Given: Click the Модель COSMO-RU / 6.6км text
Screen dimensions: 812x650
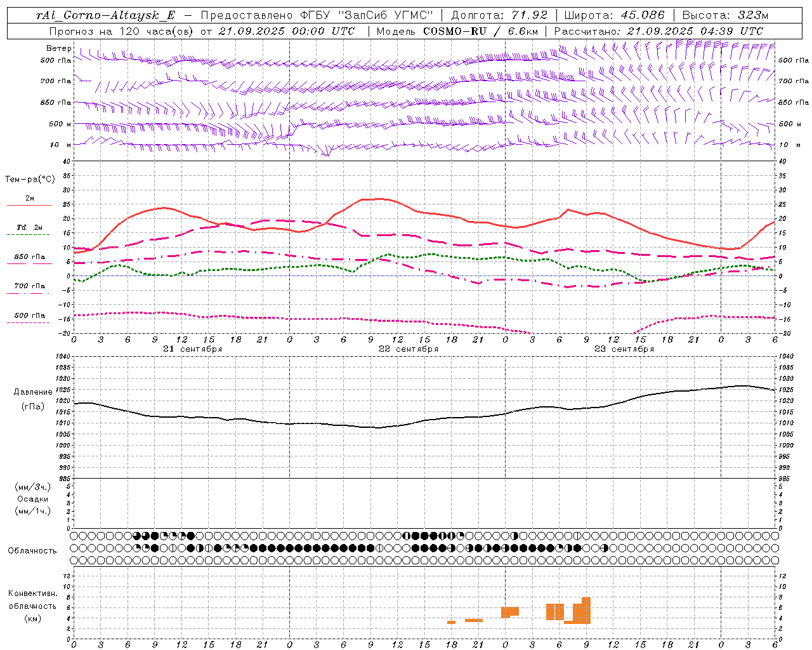Looking at the screenshot, I should pos(457,31).
